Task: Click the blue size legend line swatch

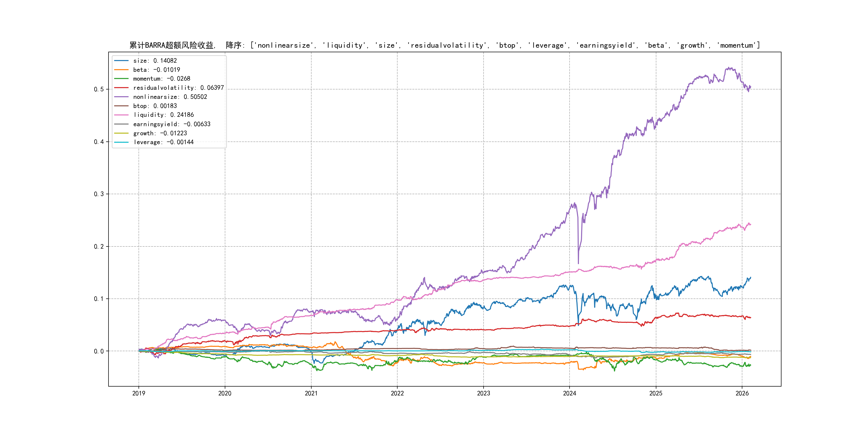Action: 121,61
